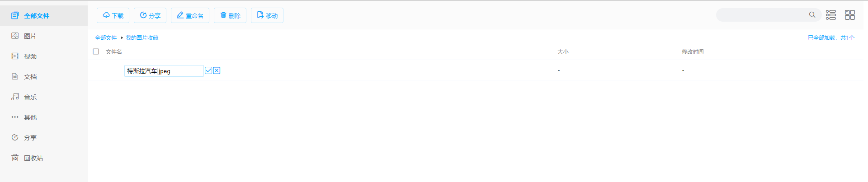Viewport: 868px width, 182px height.
Task: Switch to grid view layout
Action: [850, 15]
